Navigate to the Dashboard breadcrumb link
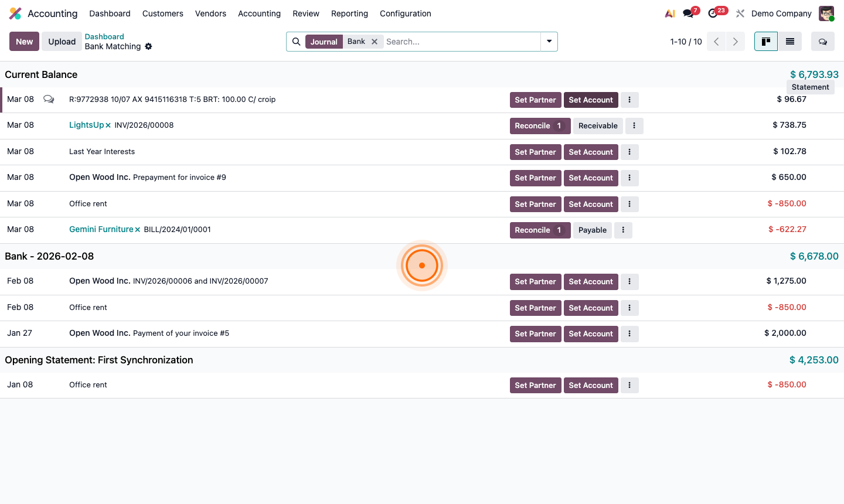Image resolution: width=844 pixels, height=504 pixels. pyautogui.click(x=104, y=36)
